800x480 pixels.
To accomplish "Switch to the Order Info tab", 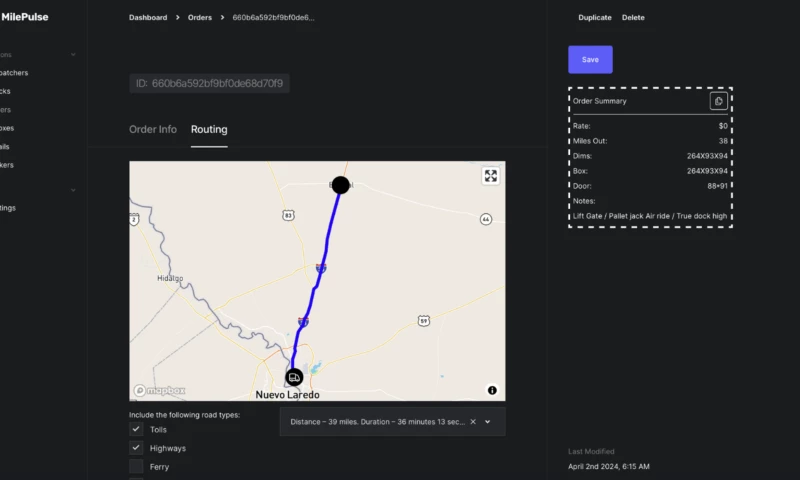I will coord(153,130).
